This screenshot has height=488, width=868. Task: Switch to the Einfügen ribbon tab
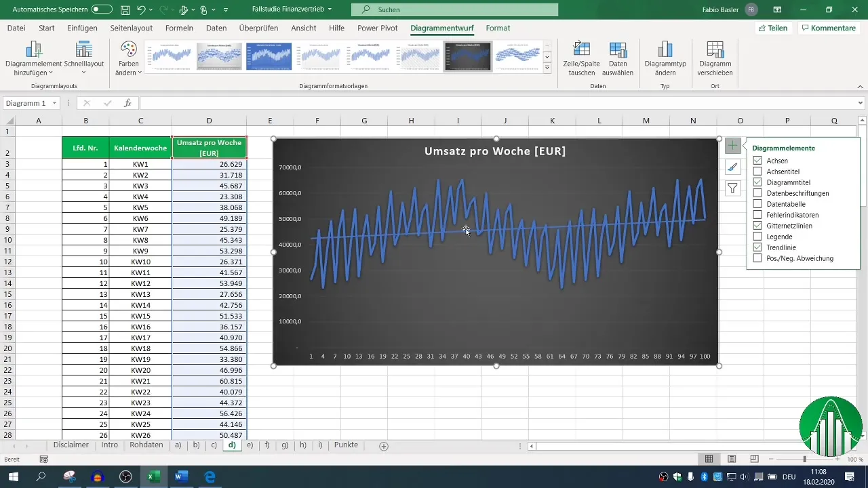(x=82, y=28)
